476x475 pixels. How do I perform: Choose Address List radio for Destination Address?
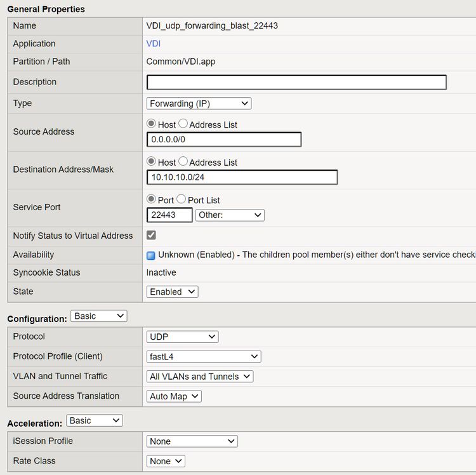[183, 161]
